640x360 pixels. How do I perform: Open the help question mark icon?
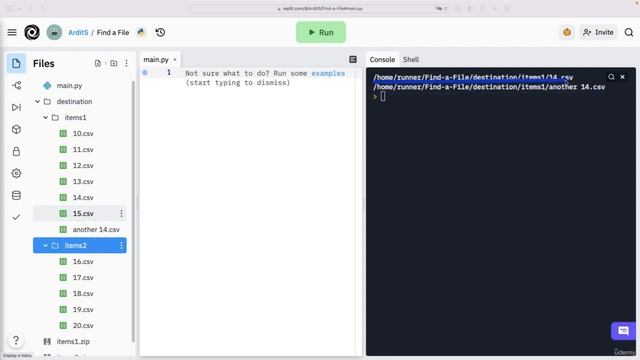coord(16,340)
